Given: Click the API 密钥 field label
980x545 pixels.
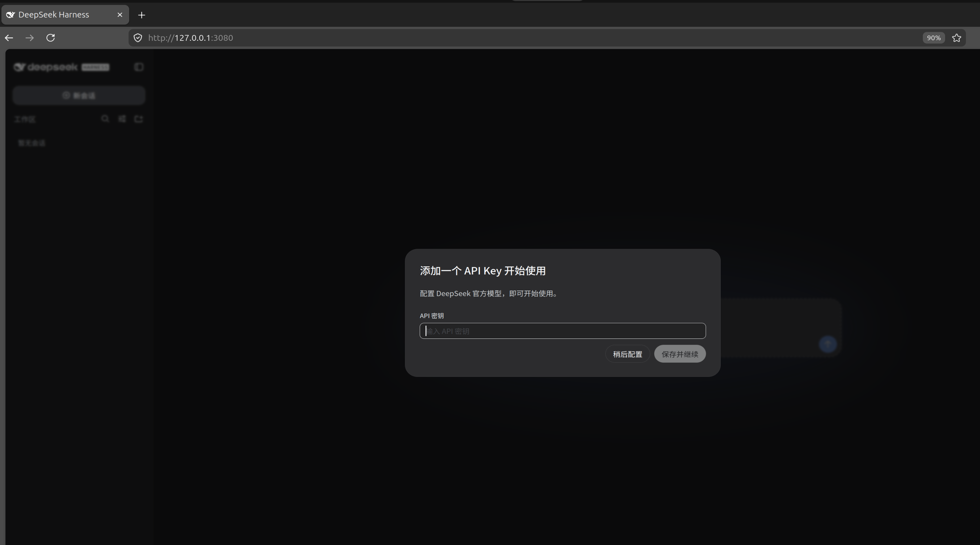Looking at the screenshot, I should (431, 316).
